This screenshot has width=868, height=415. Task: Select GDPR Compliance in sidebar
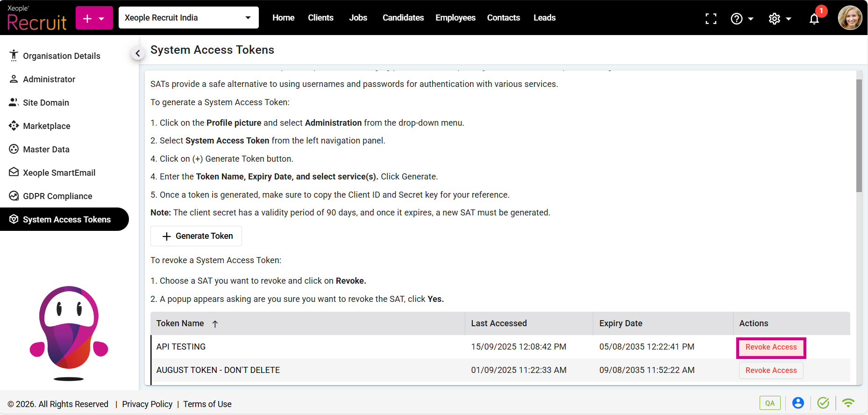point(57,196)
